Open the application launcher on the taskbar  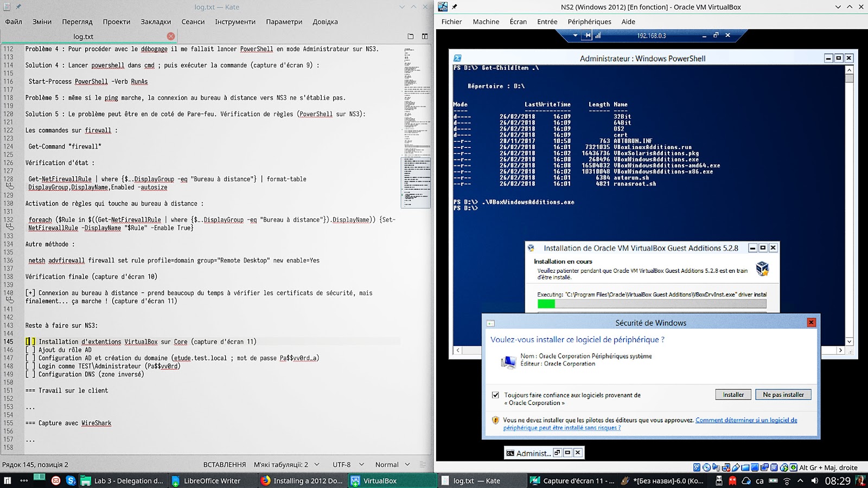pyautogui.click(x=8, y=480)
